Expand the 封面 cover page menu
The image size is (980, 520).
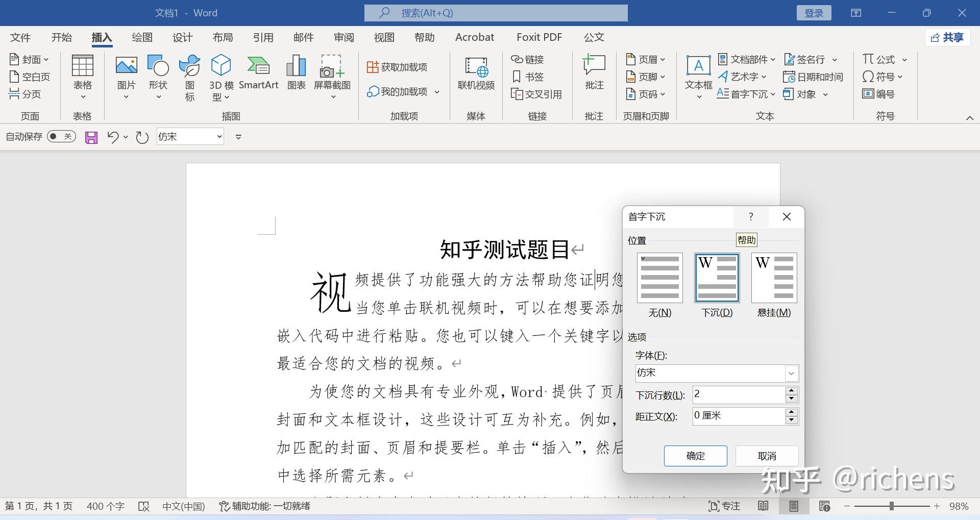click(29, 60)
